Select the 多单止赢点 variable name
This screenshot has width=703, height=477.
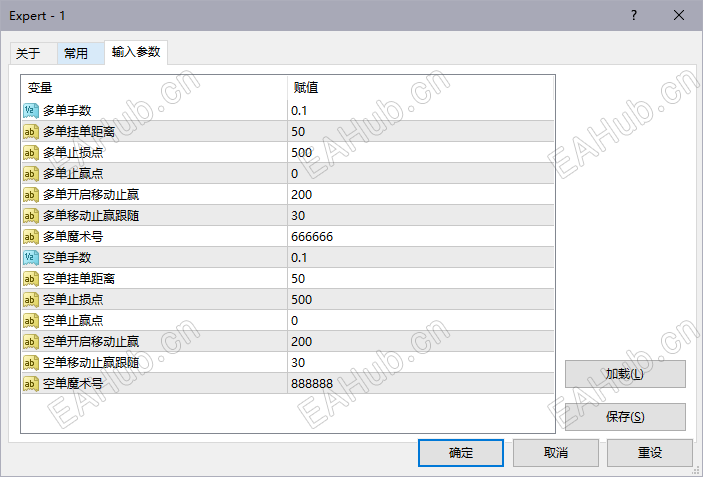coord(73,173)
